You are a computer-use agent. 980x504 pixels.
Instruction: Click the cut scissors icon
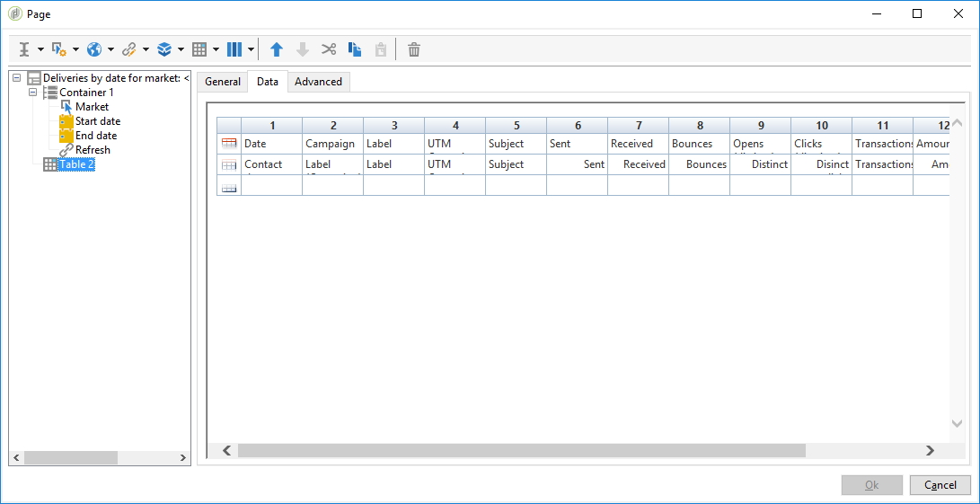click(329, 49)
